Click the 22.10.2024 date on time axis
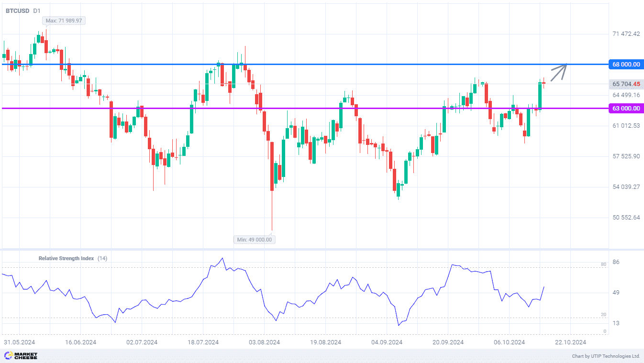644x363 pixels. [570, 342]
